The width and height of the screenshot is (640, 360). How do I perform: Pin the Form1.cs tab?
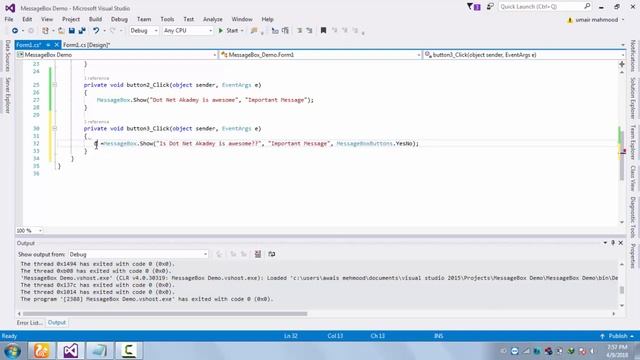[x=48, y=45]
